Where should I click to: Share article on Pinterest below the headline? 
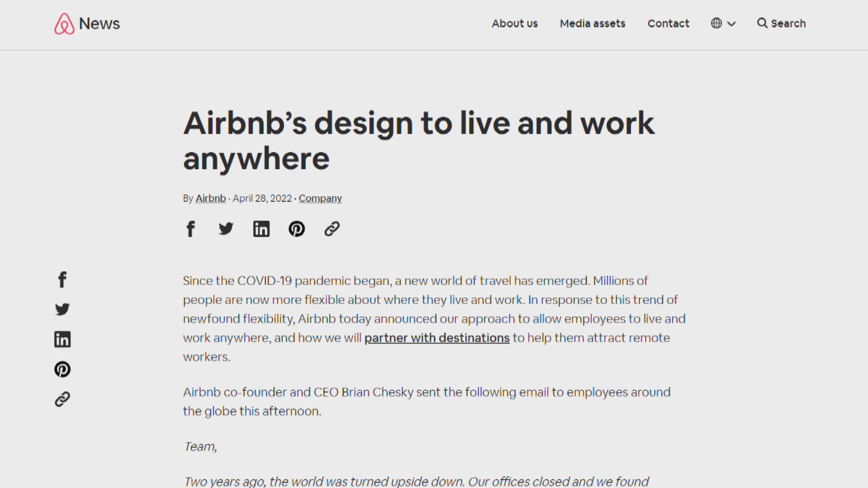coord(297,229)
